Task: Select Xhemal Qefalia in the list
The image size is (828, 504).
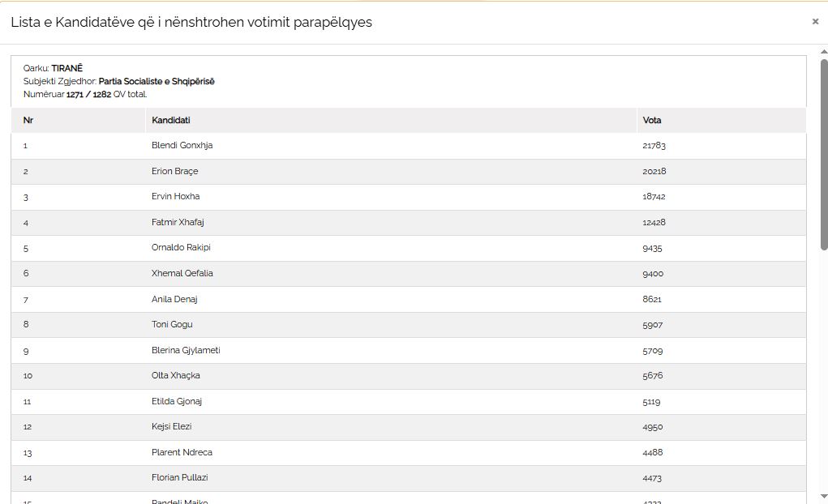Action: [x=182, y=274]
